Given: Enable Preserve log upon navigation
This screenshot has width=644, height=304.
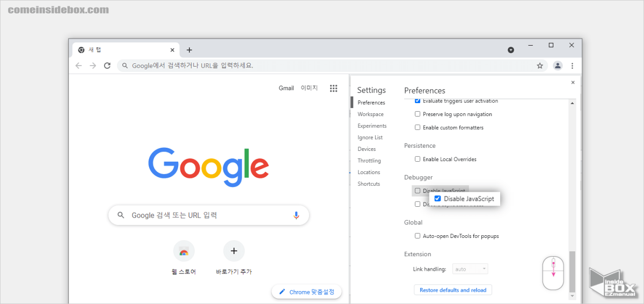Looking at the screenshot, I should click(418, 114).
